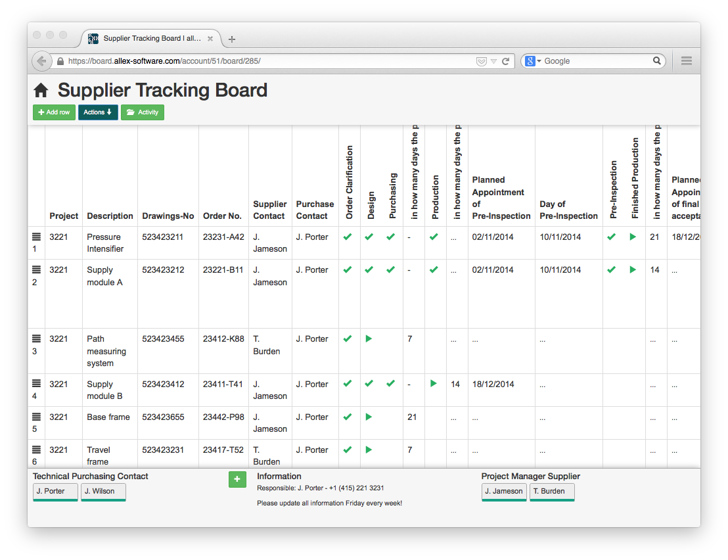
Task: Open the Actions dropdown menu
Action: click(98, 112)
